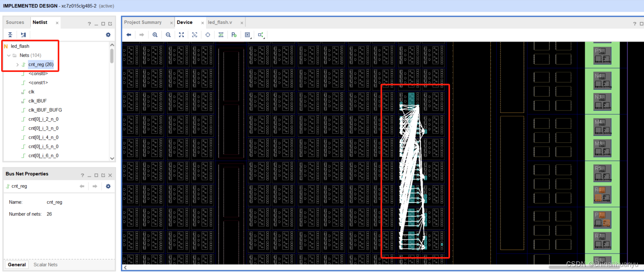
Task: Select the cnt_reg (26) net
Action: pyautogui.click(x=41, y=64)
